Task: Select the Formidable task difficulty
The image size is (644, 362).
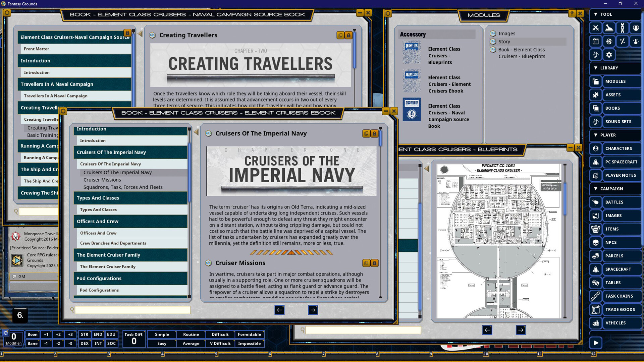Action: (249, 334)
